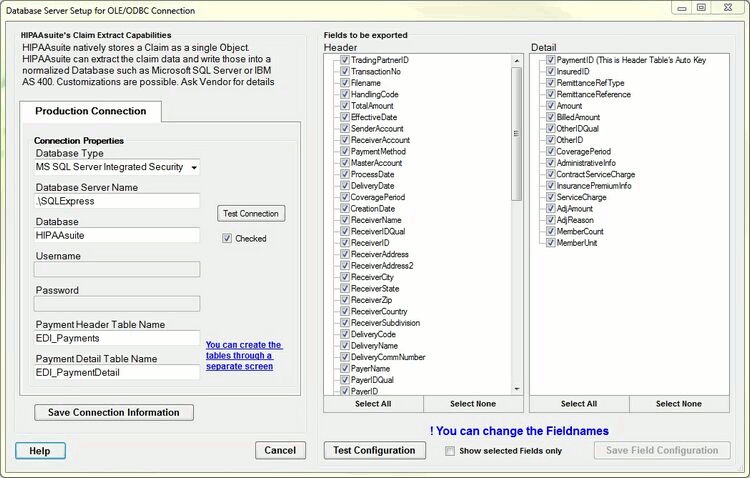Enable Show selected Fields only checkbox
The height and width of the screenshot is (478, 750).
[450, 451]
